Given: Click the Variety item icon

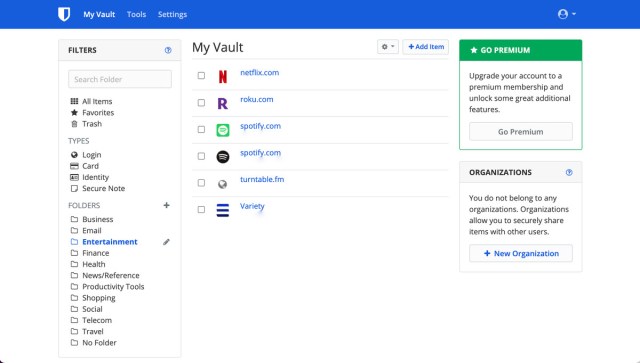Looking at the screenshot, I should pos(222,210).
